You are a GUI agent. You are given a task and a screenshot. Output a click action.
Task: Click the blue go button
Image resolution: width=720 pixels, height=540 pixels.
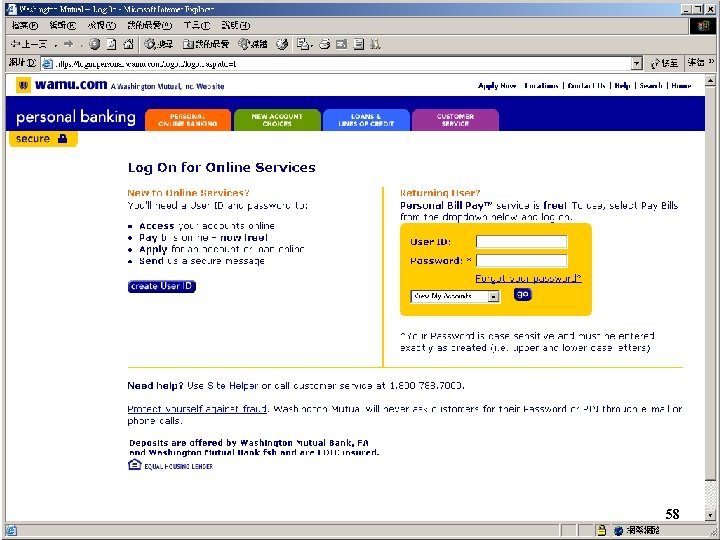tap(523, 294)
